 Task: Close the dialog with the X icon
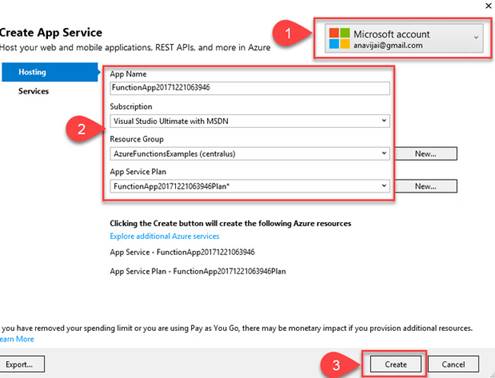point(488,6)
